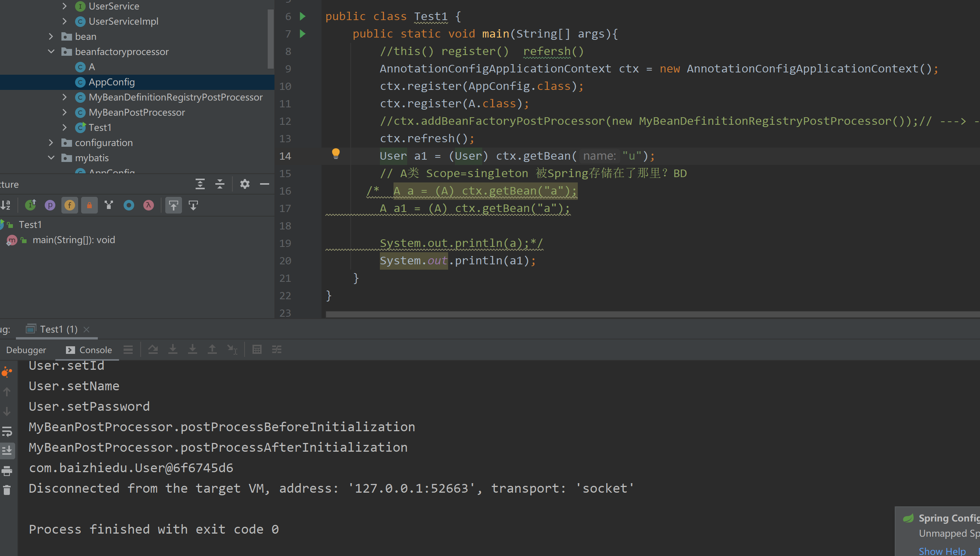Click Down the Stack Trace arrow in console
980x556 pixels.
coord(7,412)
